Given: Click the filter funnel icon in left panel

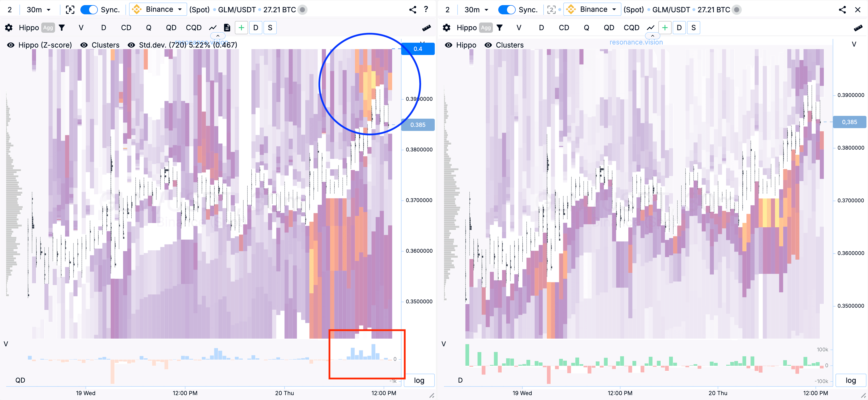Looking at the screenshot, I should coord(62,28).
